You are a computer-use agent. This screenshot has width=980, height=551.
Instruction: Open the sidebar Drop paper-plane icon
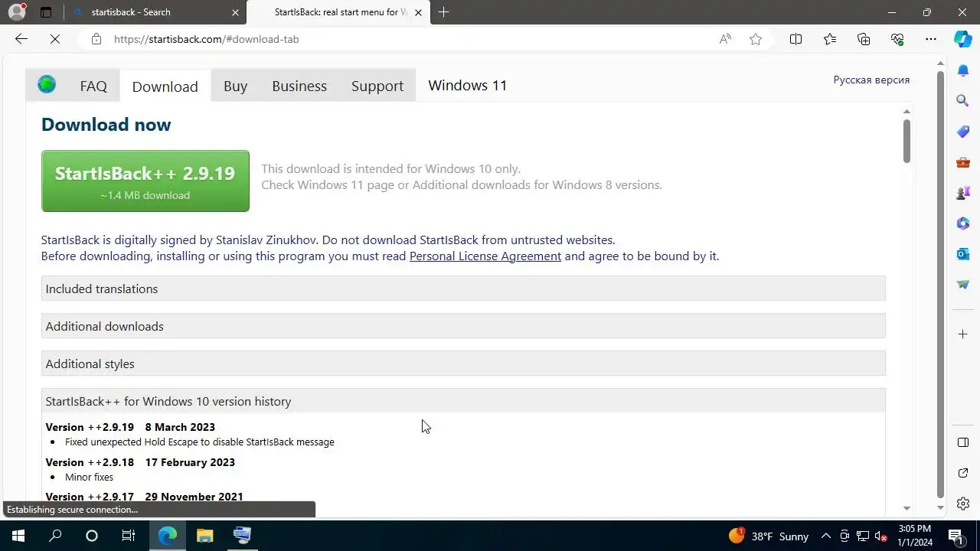(x=963, y=284)
